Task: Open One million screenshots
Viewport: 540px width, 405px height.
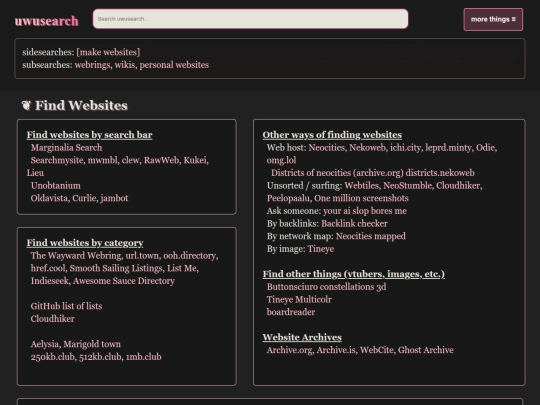Action: pyautogui.click(x=361, y=198)
